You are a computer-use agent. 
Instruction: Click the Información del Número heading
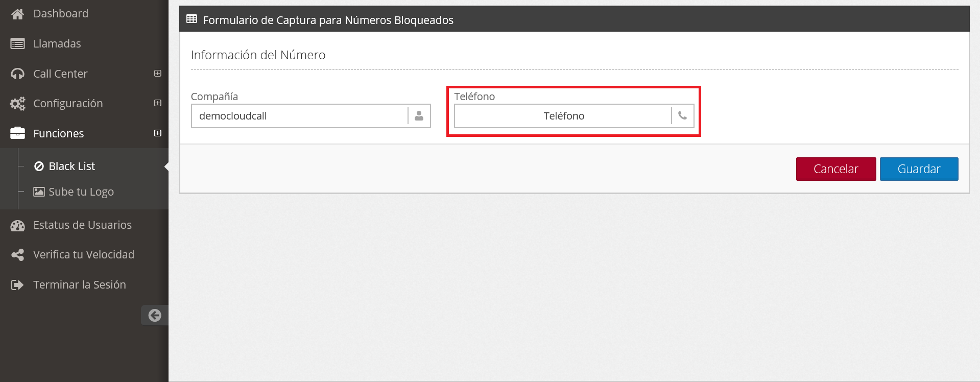point(258,55)
